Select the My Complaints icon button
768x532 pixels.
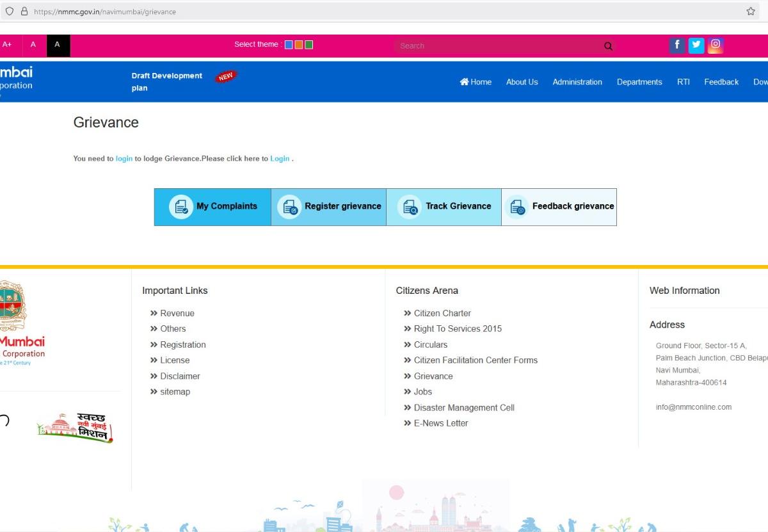coord(180,206)
